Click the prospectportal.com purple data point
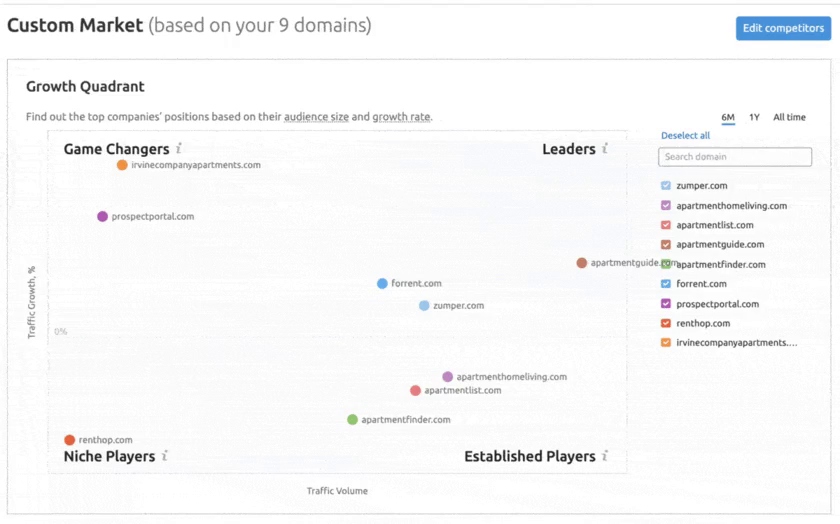Image resolution: width=840 pixels, height=524 pixels. [102, 216]
